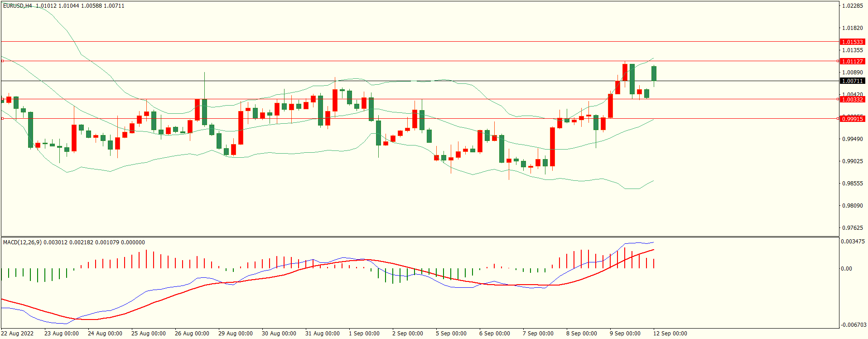Click the 1.02285 label on price scale
868x339 pixels.
click(852, 6)
